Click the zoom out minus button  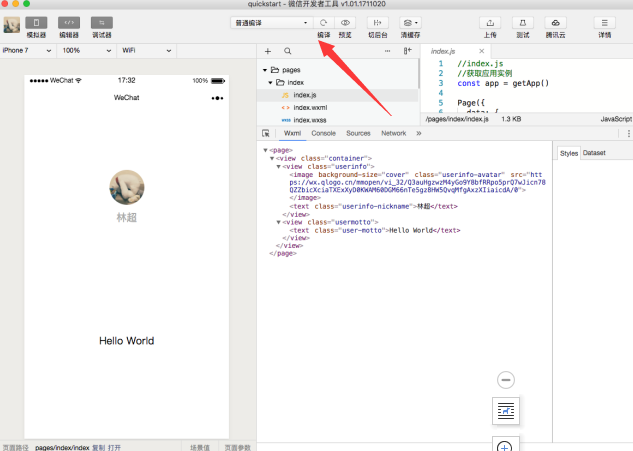[x=505, y=380]
